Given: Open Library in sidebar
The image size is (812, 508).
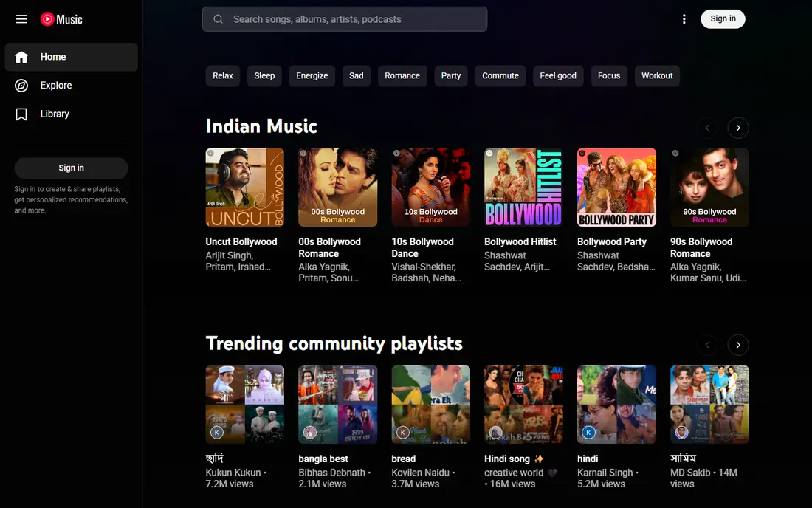Looking at the screenshot, I should [x=72, y=114].
